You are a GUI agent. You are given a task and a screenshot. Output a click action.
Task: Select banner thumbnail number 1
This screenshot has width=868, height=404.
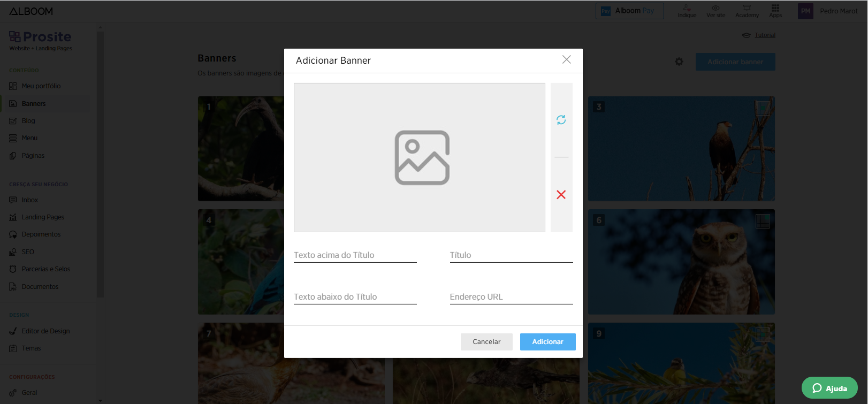[241, 149]
